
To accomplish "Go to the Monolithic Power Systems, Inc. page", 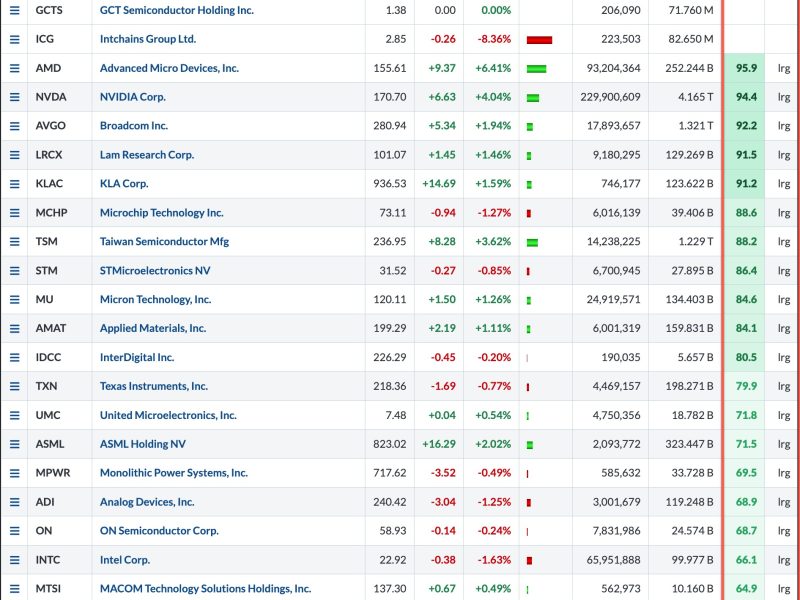I will 173,473.
